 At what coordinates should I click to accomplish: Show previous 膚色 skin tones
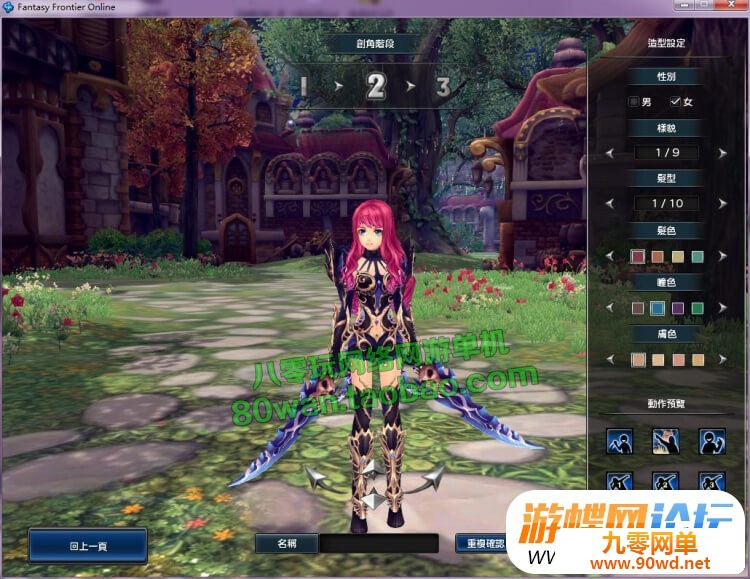click(610, 359)
